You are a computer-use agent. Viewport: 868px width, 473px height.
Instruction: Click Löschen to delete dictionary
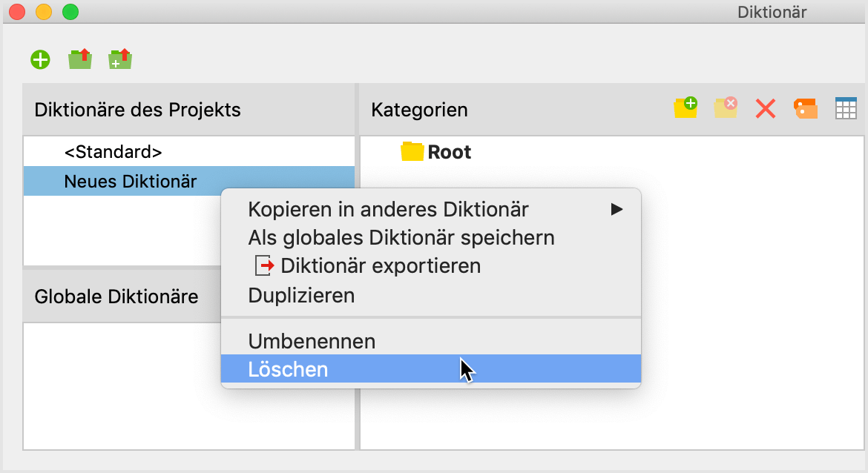click(x=431, y=369)
